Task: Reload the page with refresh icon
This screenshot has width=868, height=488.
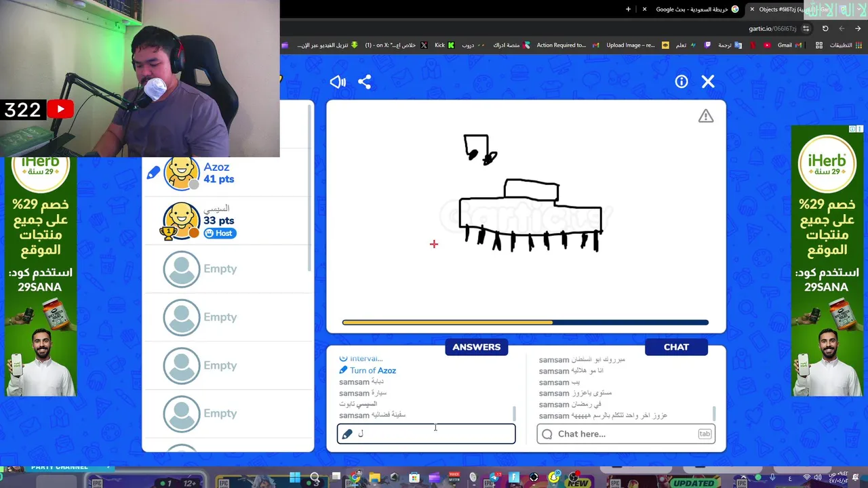Action: tap(825, 28)
